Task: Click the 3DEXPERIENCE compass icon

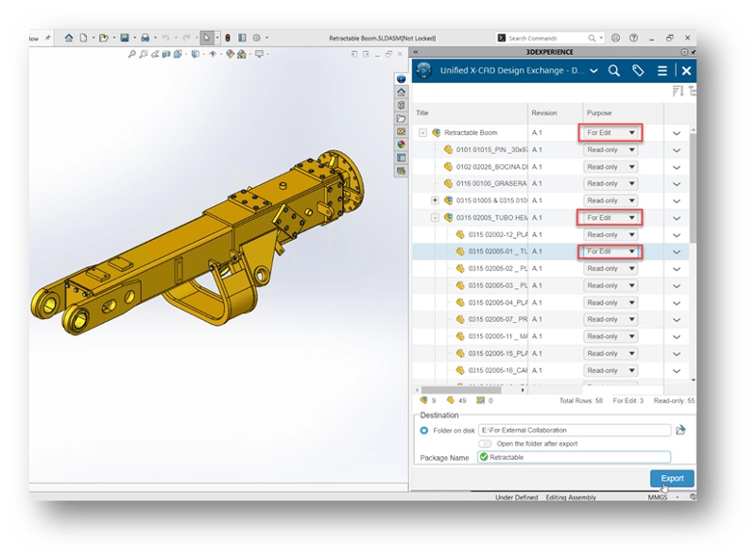Action: [423, 71]
